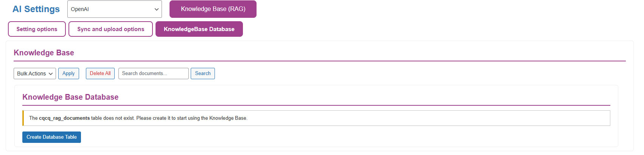Focus the Search documents input field
Image resolution: width=644 pixels, height=155 pixels.
coord(153,74)
